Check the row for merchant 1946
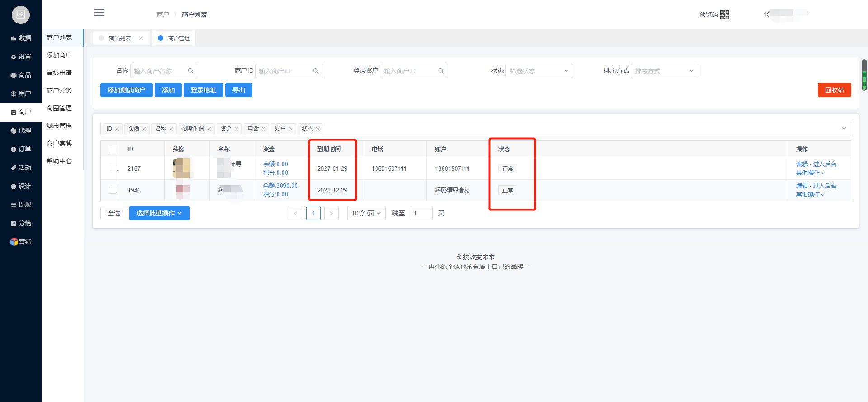 coord(113,190)
